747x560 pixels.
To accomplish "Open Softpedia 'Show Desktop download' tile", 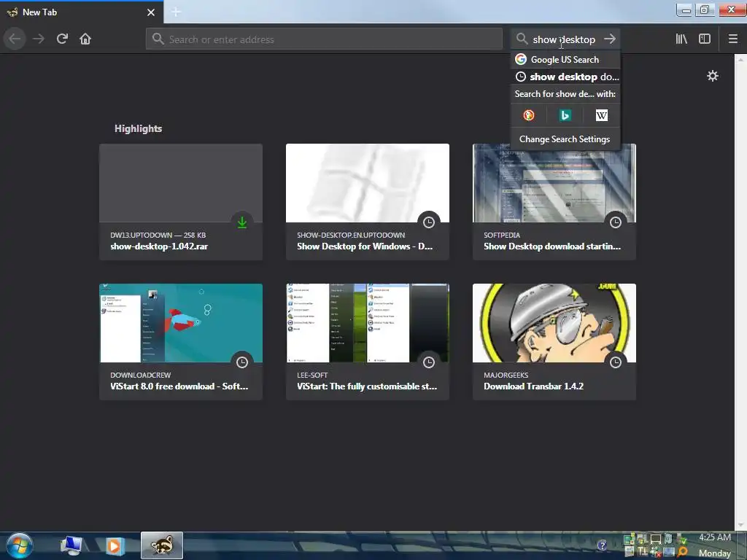I will point(554,202).
